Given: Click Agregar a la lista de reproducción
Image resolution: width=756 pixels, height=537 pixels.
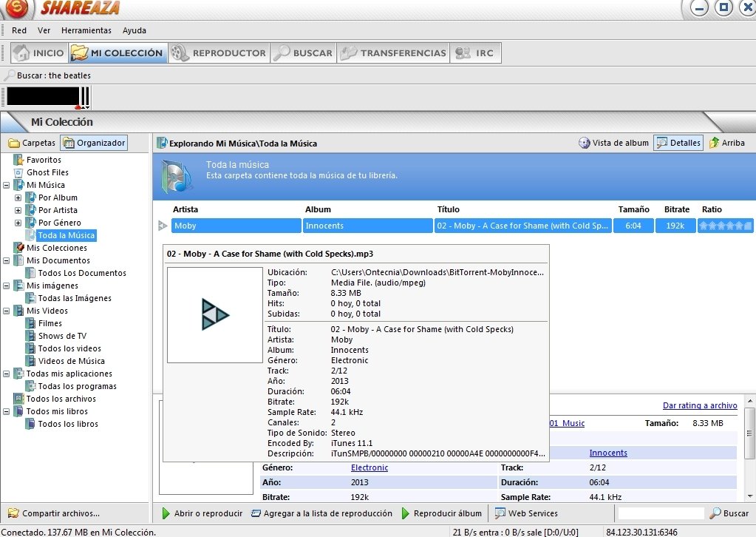Looking at the screenshot, I should click(x=321, y=513).
